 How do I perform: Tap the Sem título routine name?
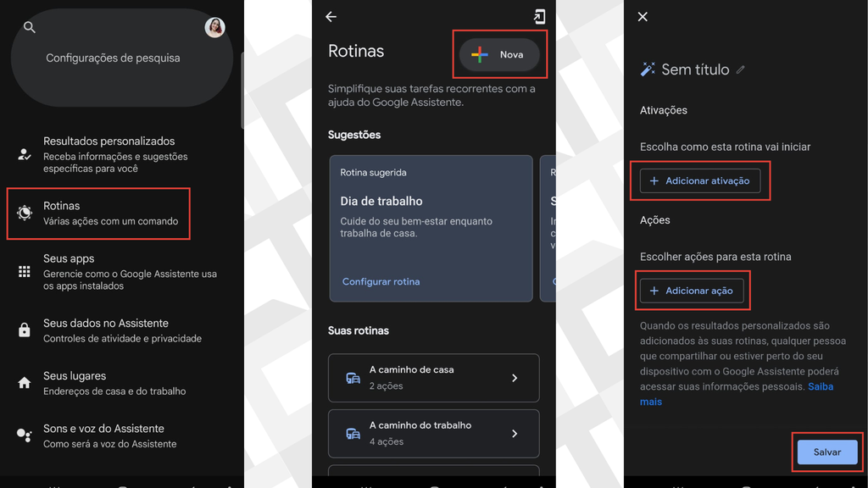695,69
